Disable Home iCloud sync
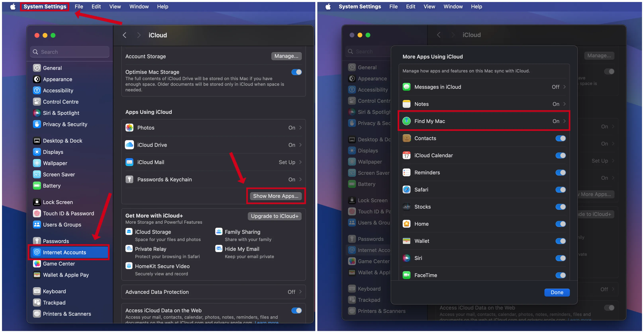Screen dimensions: 644x333 click(x=561, y=224)
